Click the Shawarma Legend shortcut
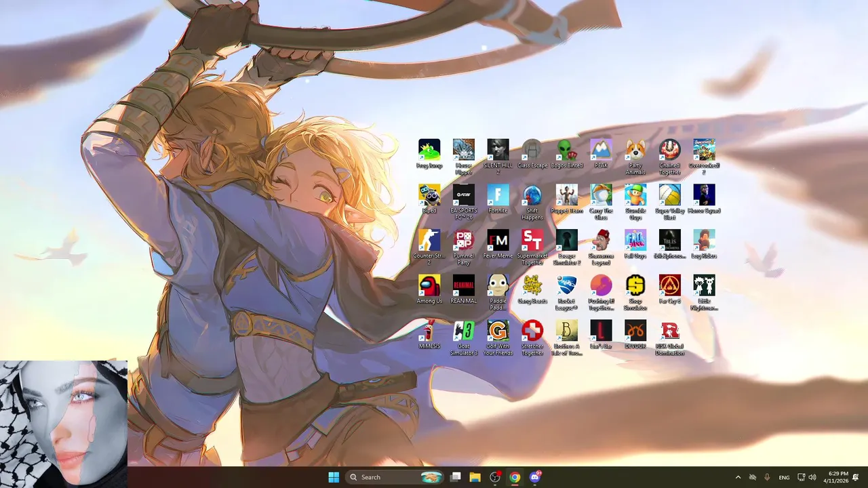The height and width of the screenshot is (488, 868). 601,247
